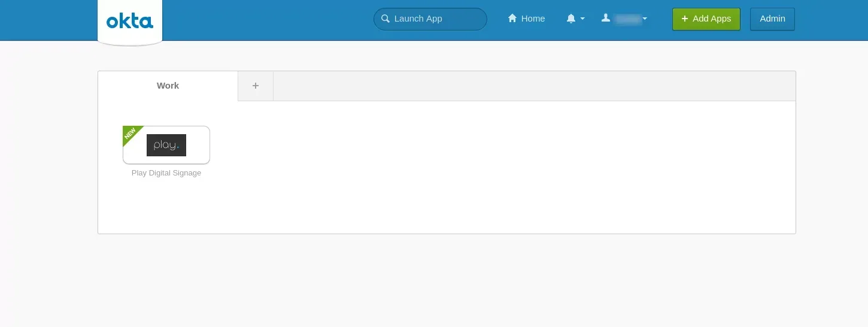The image size is (868, 327).
Task: Select the Work tab
Action: (168, 86)
